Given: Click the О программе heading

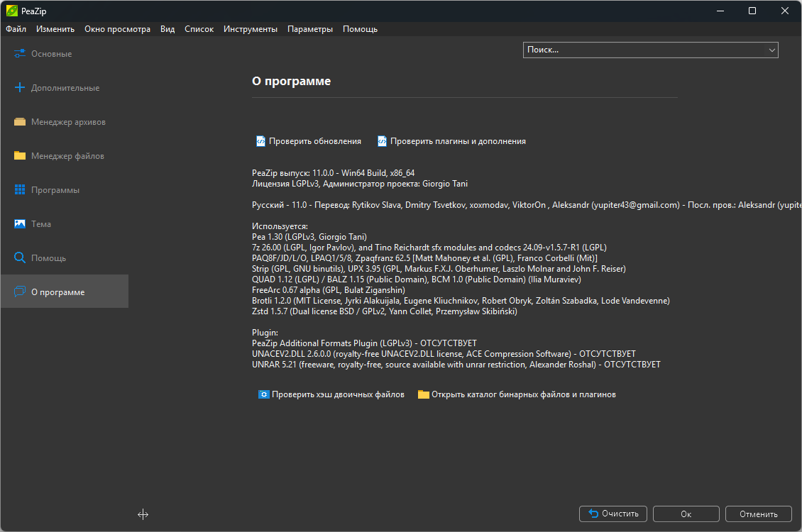Looking at the screenshot, I should point(291,82).
